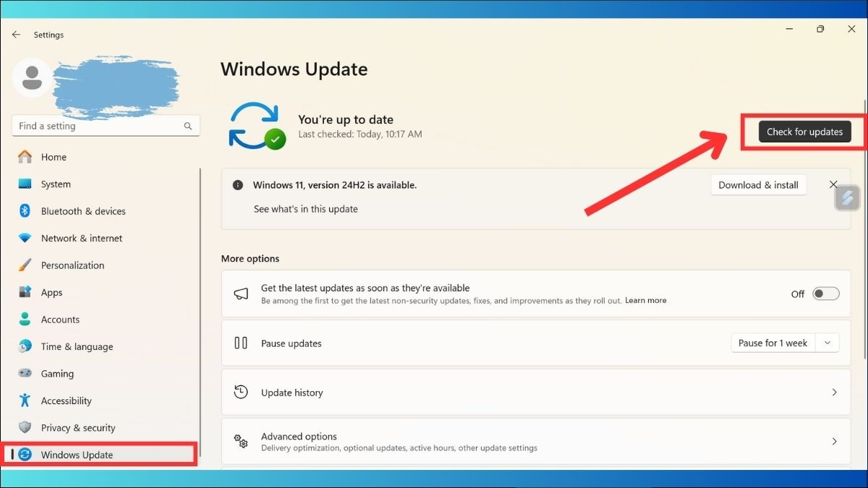This screenshot has width=868, height=488.
Task: Open Home in sidebar
Action: 54,157
